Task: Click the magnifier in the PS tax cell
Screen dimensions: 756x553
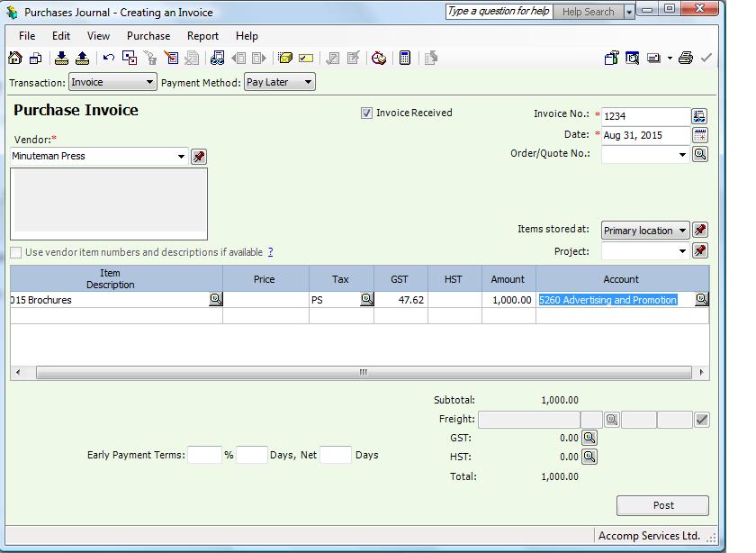Action: (x=367, y=299)
